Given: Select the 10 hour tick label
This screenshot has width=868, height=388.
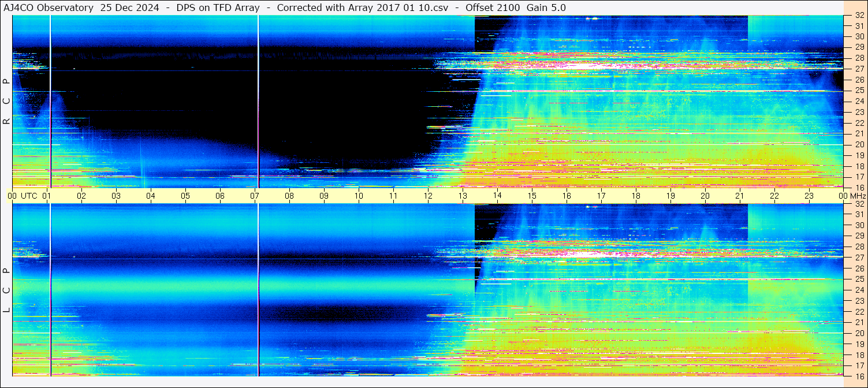Looking at the screenshot, I should point(359,196).
